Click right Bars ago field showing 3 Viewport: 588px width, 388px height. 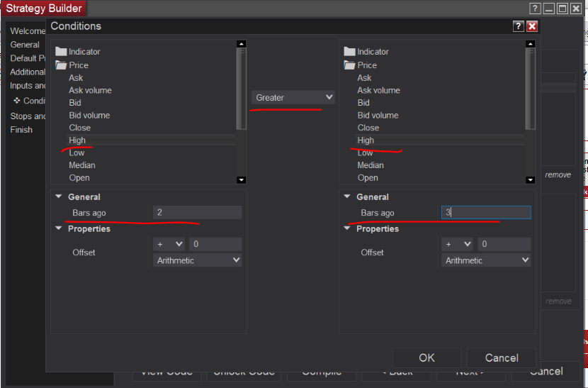tap(486, 213)
